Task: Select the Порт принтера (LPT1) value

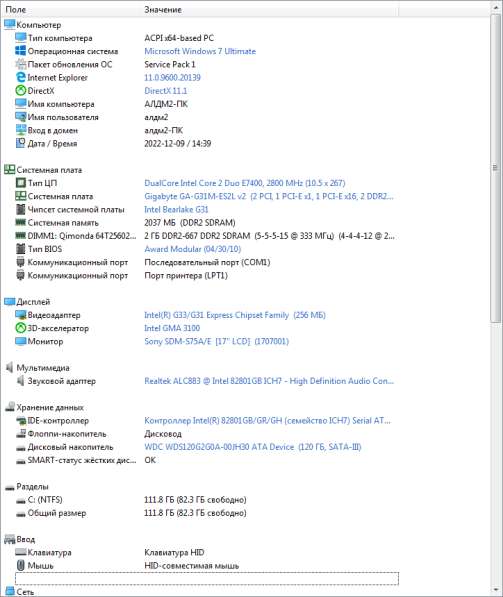Action: tap(186, 275)
